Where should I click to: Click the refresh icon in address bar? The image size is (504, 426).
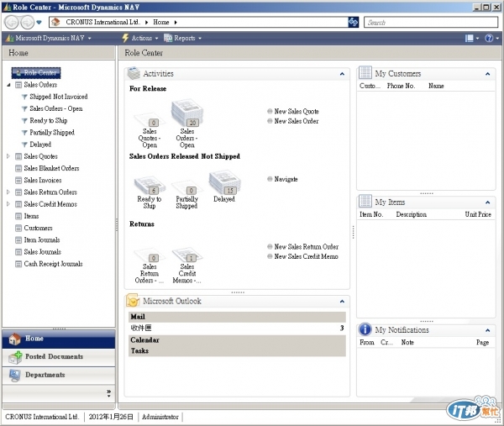354,22
